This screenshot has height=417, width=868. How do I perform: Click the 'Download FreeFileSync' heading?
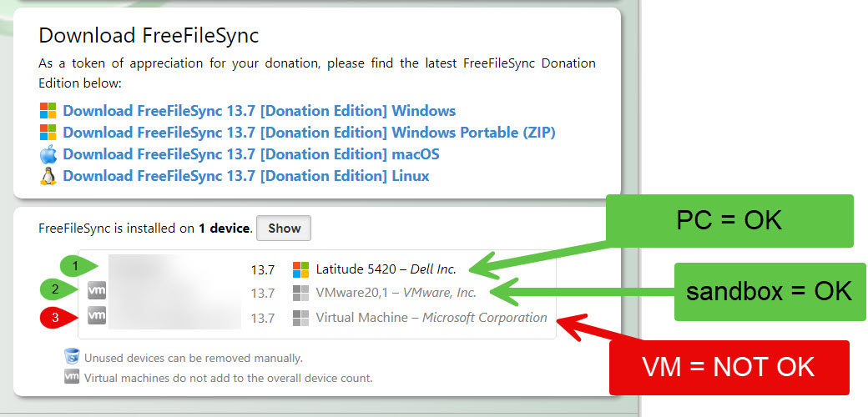point(149,35)
